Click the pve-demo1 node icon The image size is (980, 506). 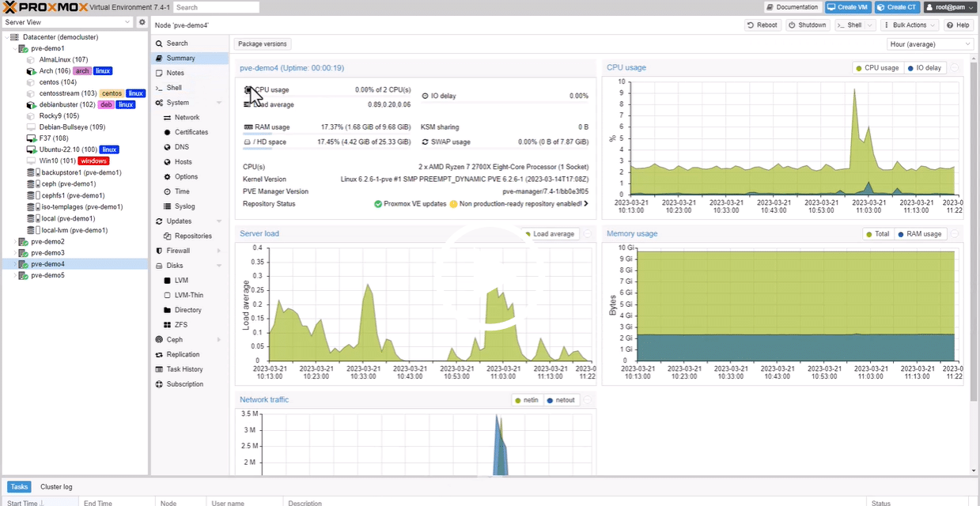24,48
